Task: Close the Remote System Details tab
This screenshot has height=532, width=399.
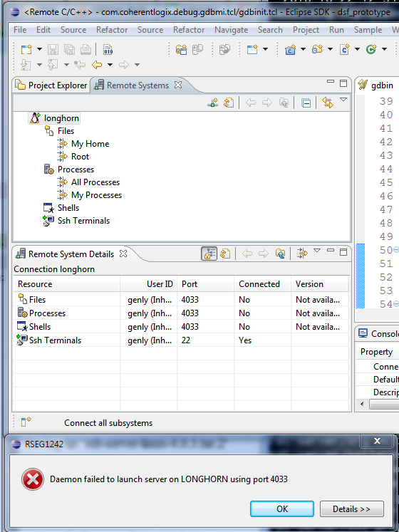Action: pos(123,254)
